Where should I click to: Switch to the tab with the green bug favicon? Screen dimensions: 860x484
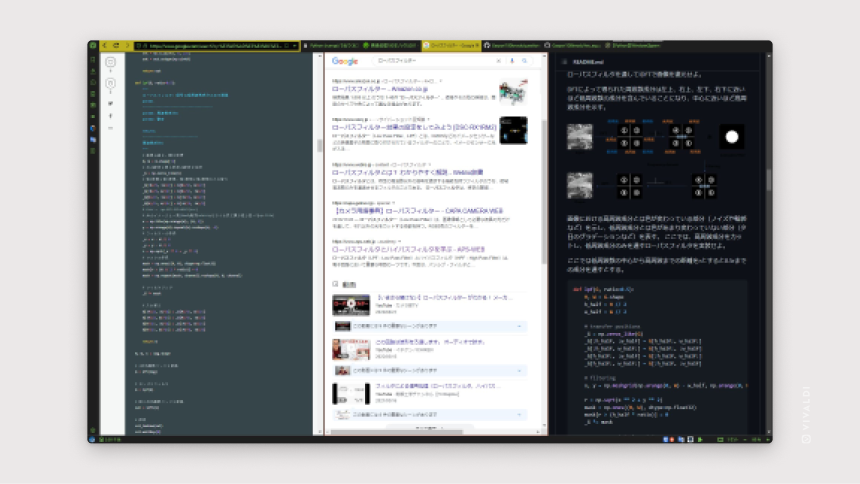(391, 46)
